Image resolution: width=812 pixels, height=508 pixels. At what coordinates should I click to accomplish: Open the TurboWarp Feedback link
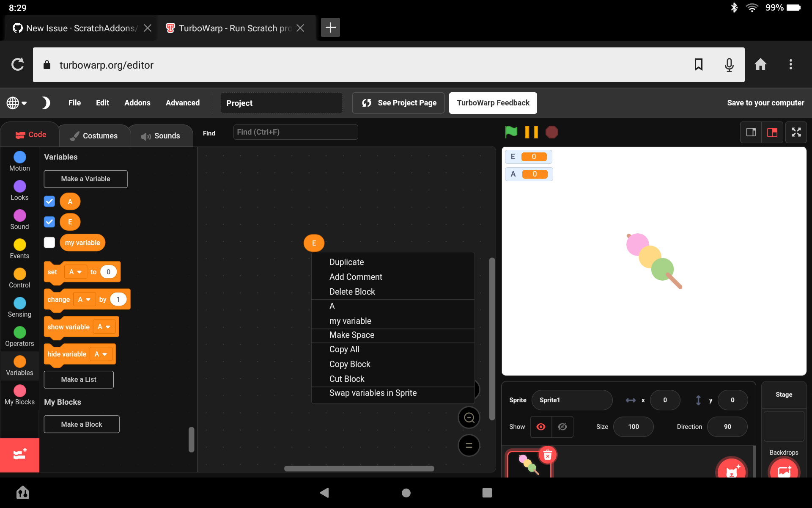(x=493, y=103)
